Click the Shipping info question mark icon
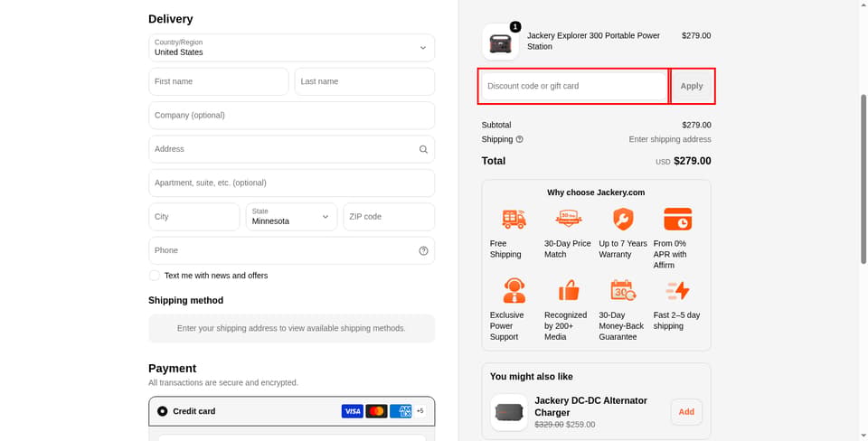 (519, 139)
